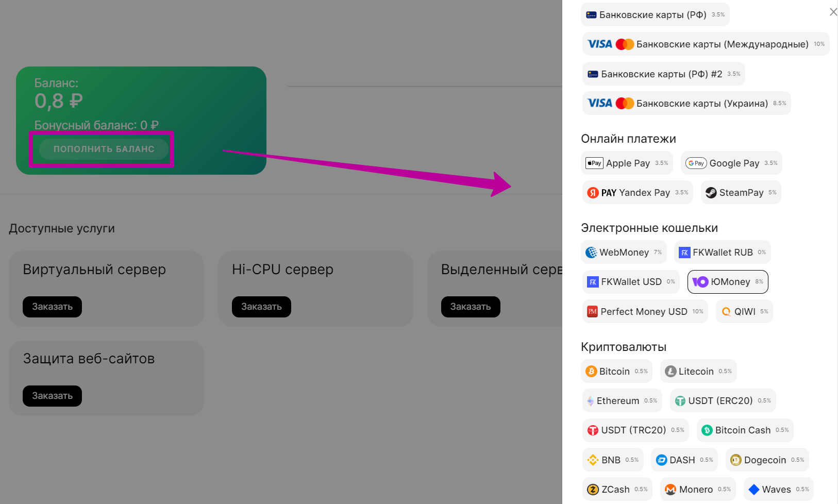Choose international bank cards Visa option

[x=706, y=44]
